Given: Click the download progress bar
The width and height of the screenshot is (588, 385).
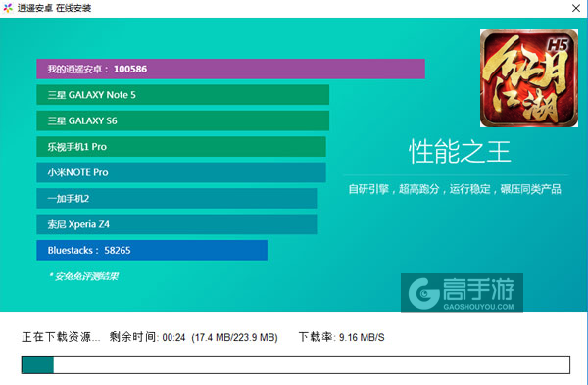Looking at the screenshot, I should pyautogui.click(x=296, y=364).
